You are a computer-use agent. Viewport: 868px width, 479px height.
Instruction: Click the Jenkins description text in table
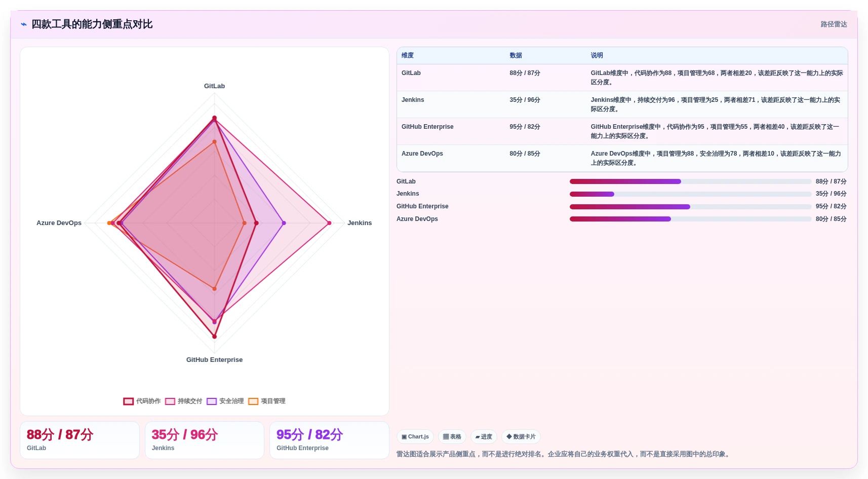point(716,104)
